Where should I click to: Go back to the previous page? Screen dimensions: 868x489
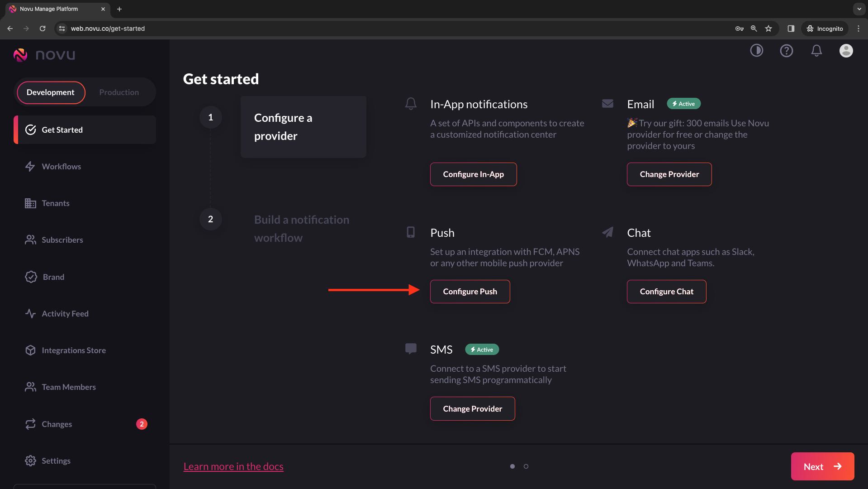point(10,29)
